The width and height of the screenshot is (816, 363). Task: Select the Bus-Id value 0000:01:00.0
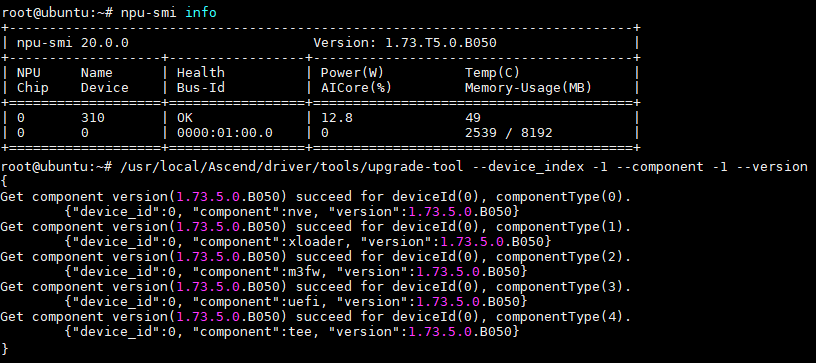click(x=224, y=133)
